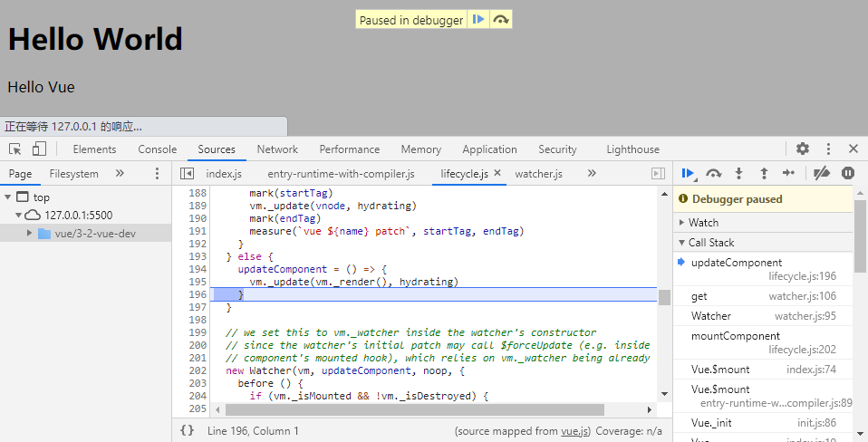This screenshot has width=868, height=442.
Task: Open the Lighthouse tab
Action: (632, 149)
